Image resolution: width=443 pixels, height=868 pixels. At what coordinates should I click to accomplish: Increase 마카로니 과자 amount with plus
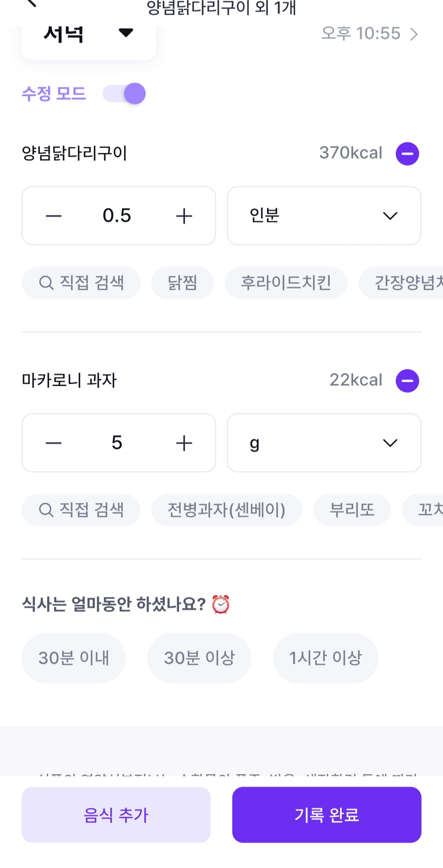coord(184,443)
